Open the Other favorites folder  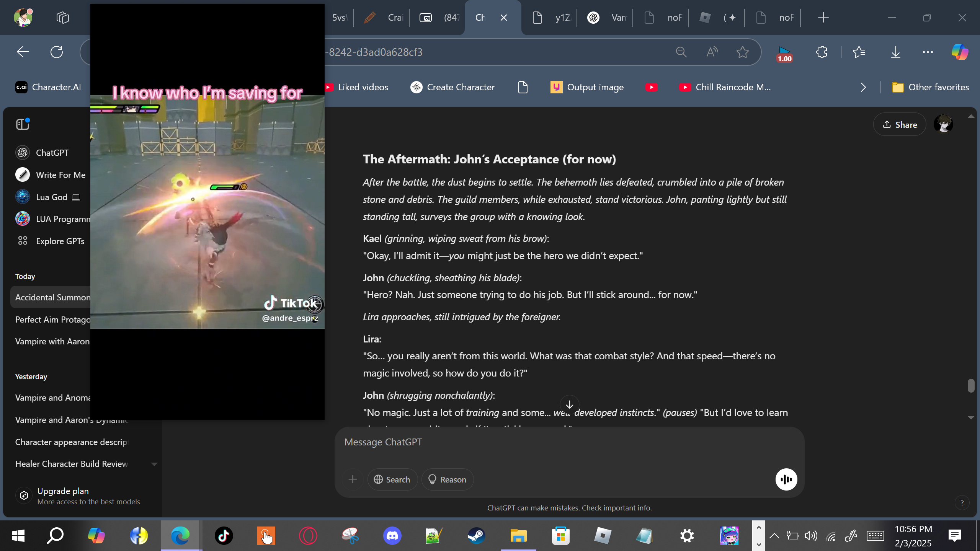point(930,87)
